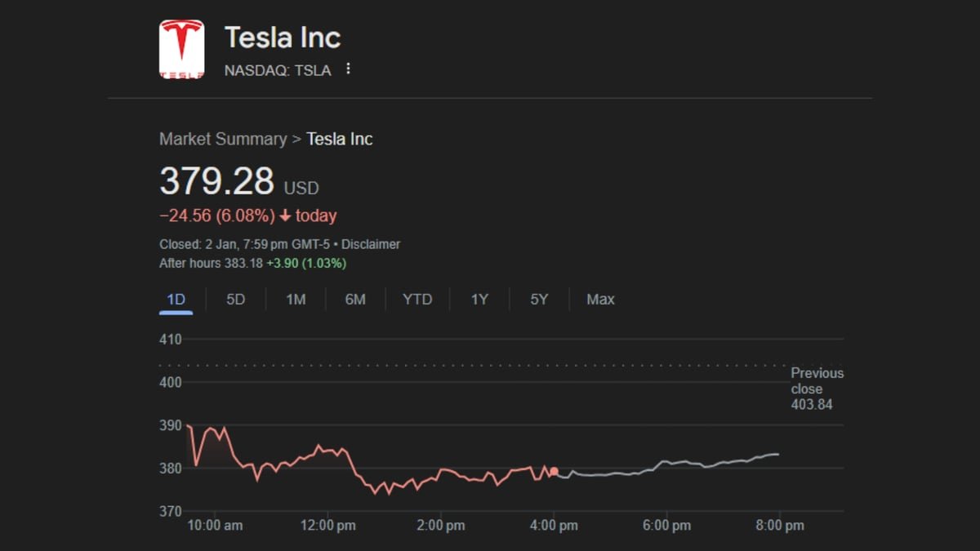
Task: Select the 1D time range tab
Action: [x=176, y=300]
